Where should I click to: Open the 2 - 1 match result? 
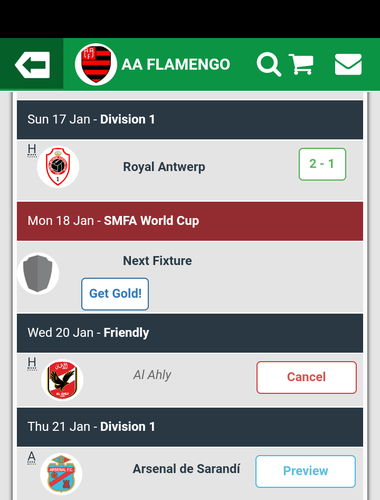pos(322,164)
